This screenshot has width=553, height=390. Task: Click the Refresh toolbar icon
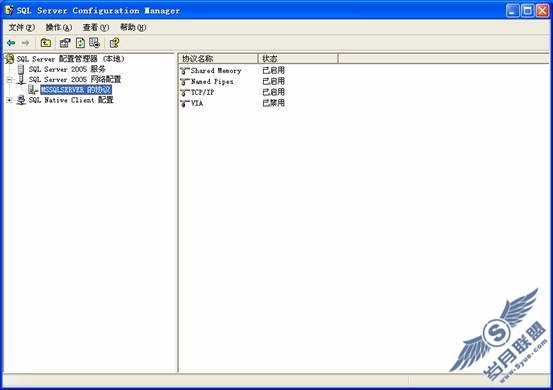80,43
